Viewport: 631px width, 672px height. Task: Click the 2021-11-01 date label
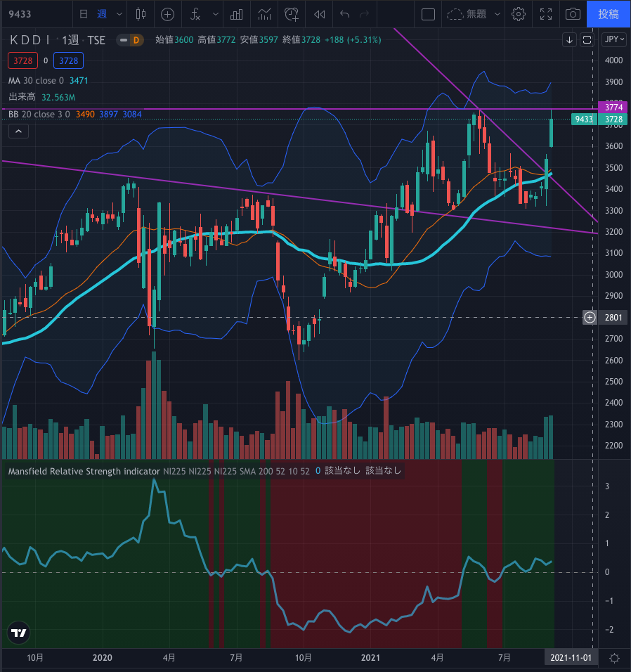(571, 657)
